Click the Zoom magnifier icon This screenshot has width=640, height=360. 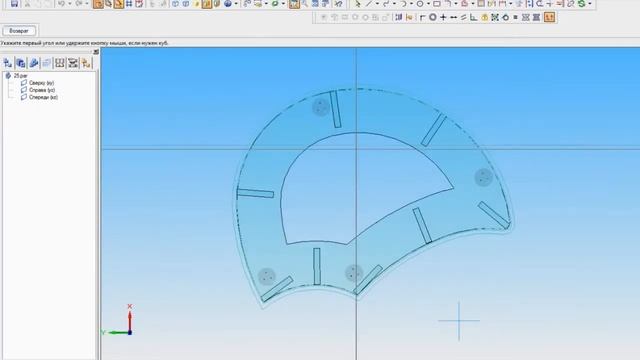point(305,4)
